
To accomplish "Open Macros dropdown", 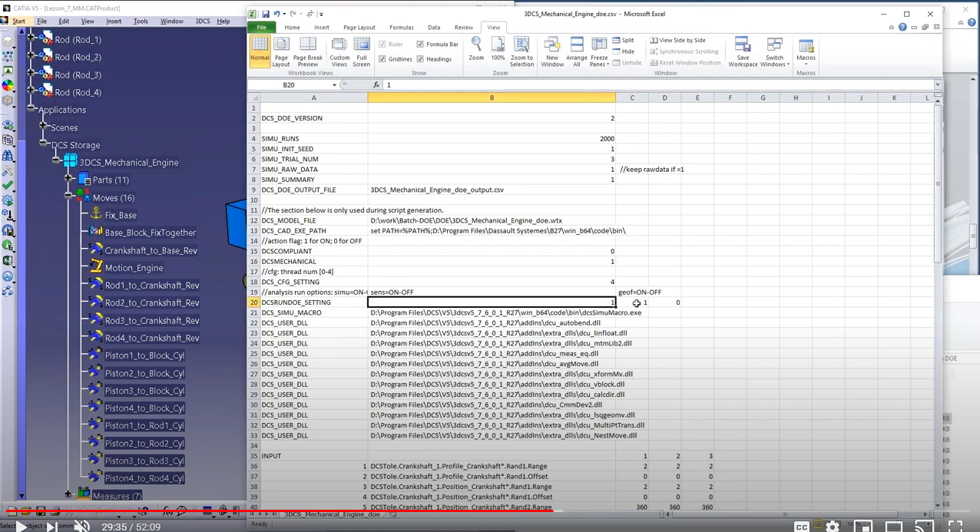I will (806, 49).
